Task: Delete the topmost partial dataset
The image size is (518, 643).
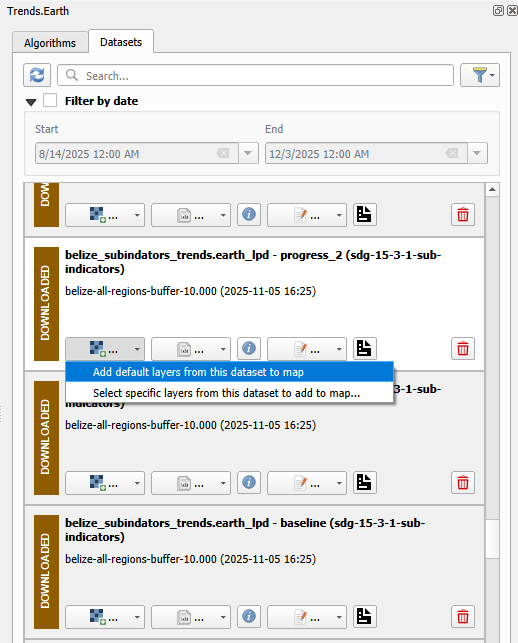Action: pos(463,214)
